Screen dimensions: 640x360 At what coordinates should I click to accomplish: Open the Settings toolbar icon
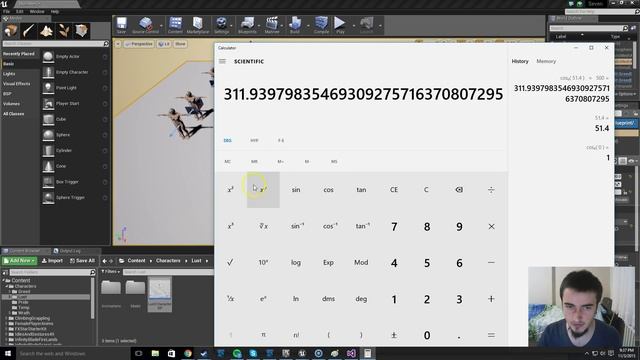tap(222, 24)
